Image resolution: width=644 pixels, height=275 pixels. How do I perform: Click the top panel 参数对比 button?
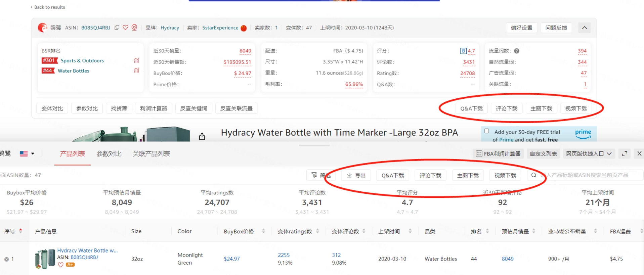(x=87, y=108)
